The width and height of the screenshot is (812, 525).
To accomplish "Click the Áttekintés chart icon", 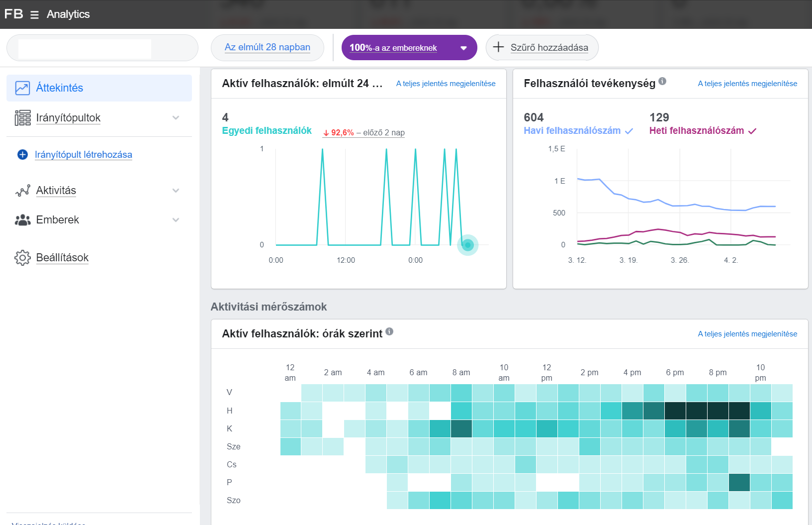I will coord(22,88).
